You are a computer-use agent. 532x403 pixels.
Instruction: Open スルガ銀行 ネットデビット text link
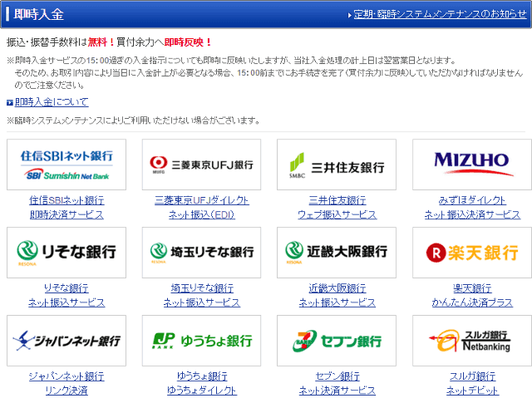(472, 383)
